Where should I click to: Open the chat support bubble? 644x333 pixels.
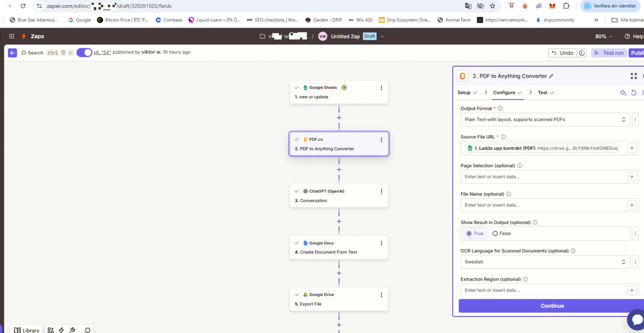click(x=637, y=320)
